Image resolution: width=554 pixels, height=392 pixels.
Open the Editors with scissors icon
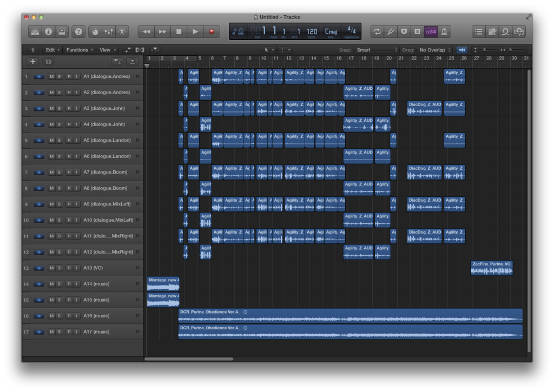coord(122,32)
